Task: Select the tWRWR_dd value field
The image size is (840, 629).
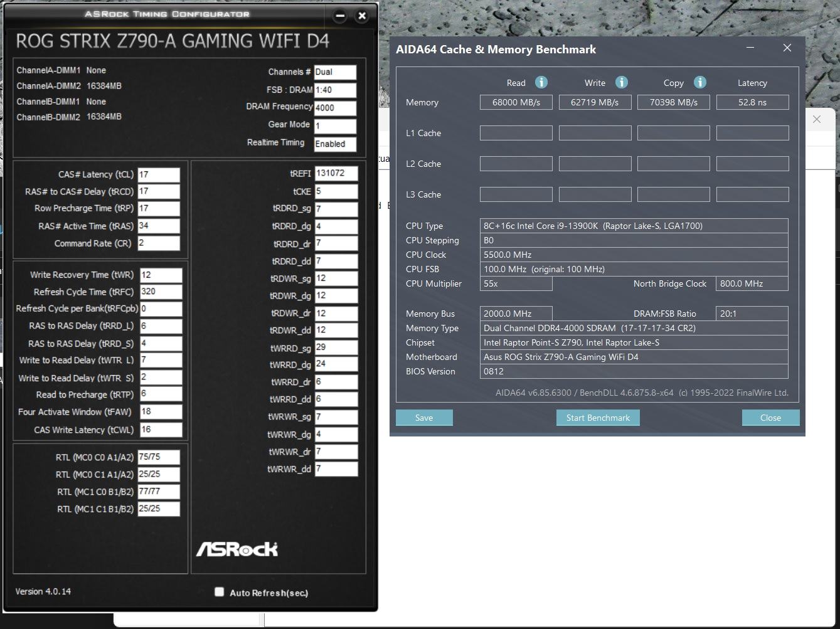Action: 336,468
